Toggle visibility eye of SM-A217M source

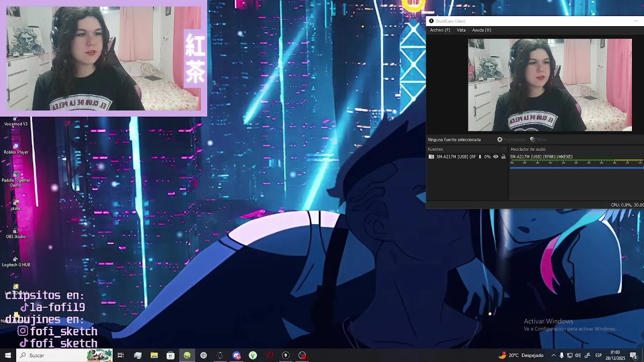[496, 157]
